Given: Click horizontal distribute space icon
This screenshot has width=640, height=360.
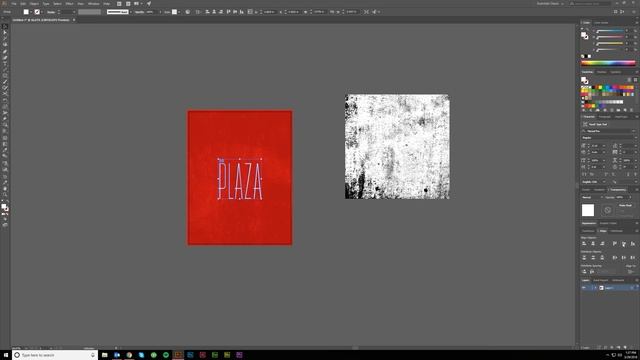Looking at the screenshot, I should (x=593, y=271).
